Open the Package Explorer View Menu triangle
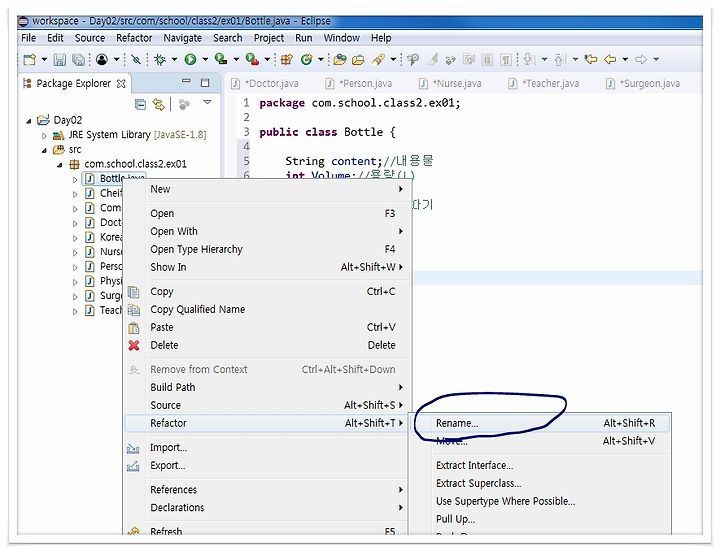The image size is (720, 551). coord(208,102)
